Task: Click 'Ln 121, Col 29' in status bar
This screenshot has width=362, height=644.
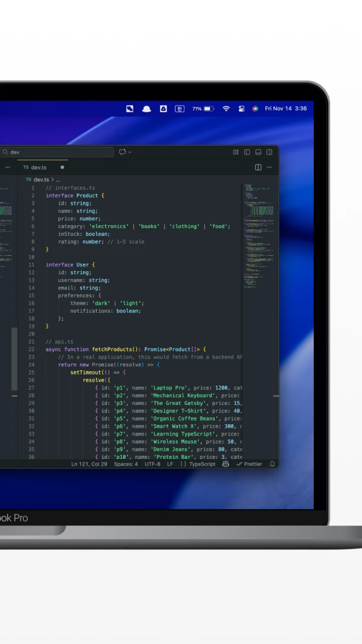Action: pos(89,464)
